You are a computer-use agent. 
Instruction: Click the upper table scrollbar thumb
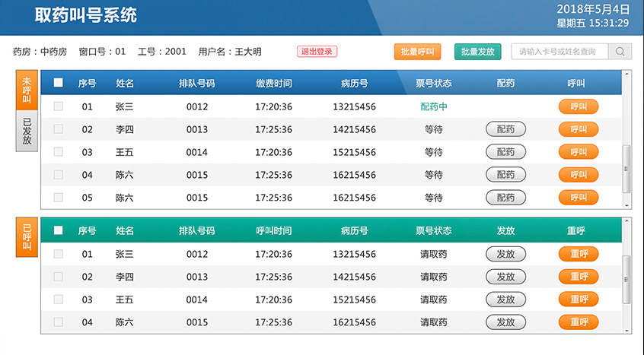point(626,169)
